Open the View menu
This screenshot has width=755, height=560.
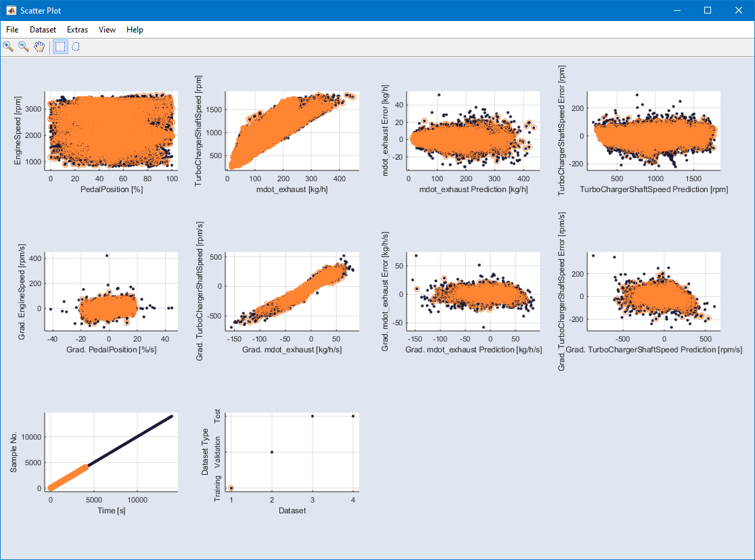(x=107, y=30)
